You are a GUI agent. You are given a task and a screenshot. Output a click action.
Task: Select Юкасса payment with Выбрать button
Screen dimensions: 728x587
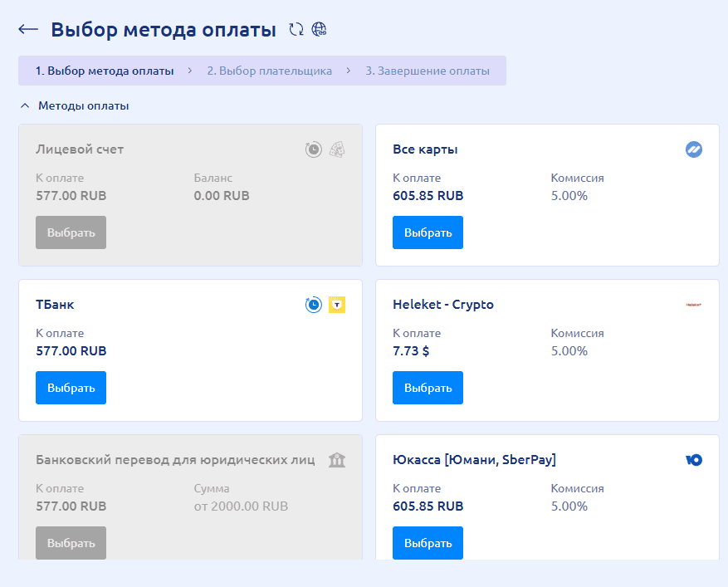click(x=428, y=543)
